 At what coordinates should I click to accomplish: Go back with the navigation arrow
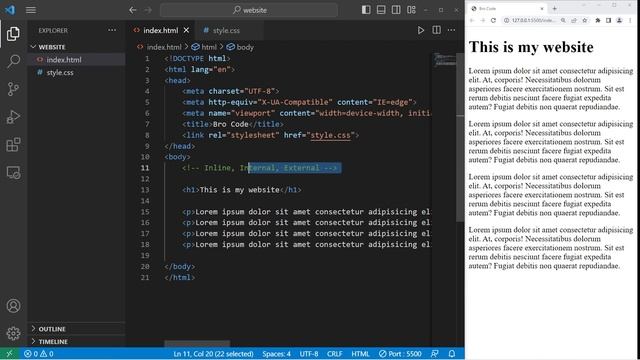(133, 10)
